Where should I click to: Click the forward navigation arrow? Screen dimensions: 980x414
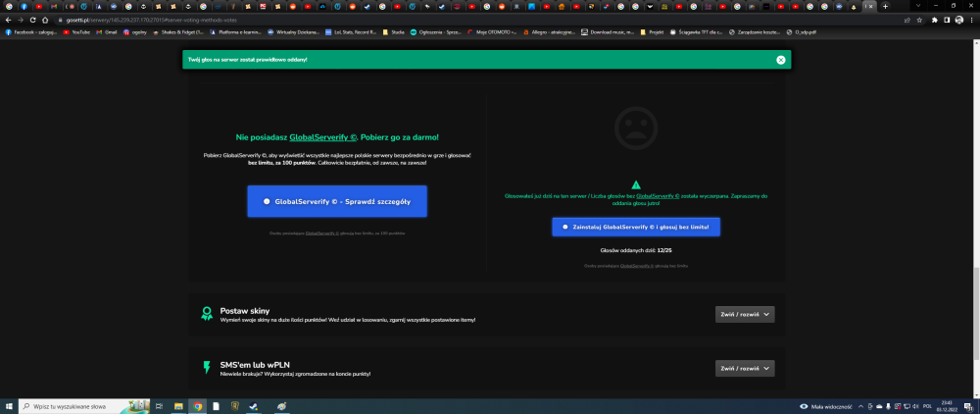tap(21, 20)
